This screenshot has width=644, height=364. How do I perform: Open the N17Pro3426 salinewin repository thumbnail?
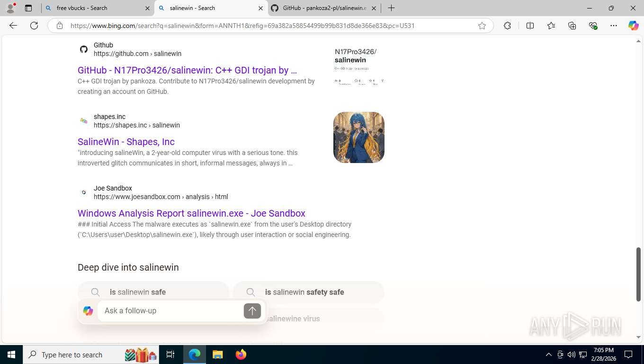tap(359, 66)
